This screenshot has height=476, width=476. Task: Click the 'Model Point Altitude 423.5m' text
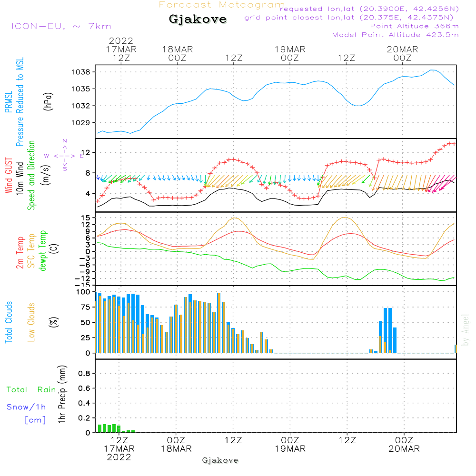395,35
